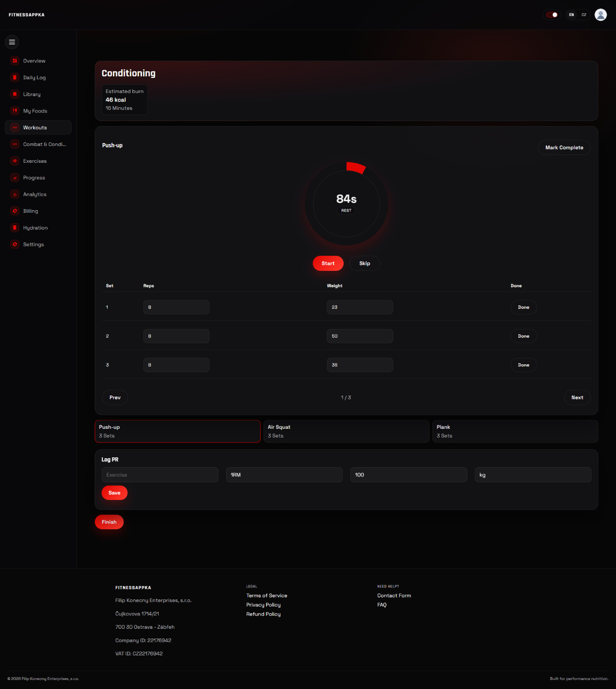Go to the Next exercise

pyautogui.click(x=577, y=397)
